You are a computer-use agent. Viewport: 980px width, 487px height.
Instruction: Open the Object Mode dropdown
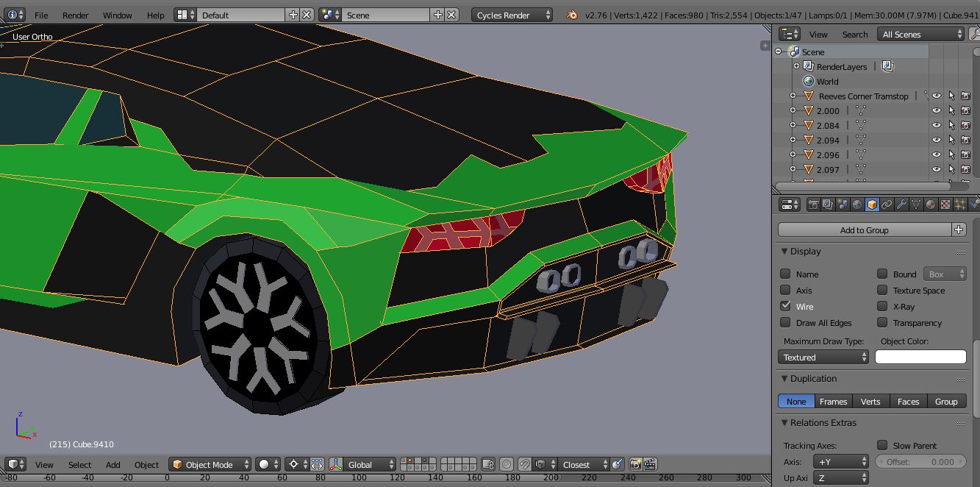(210, 464)
